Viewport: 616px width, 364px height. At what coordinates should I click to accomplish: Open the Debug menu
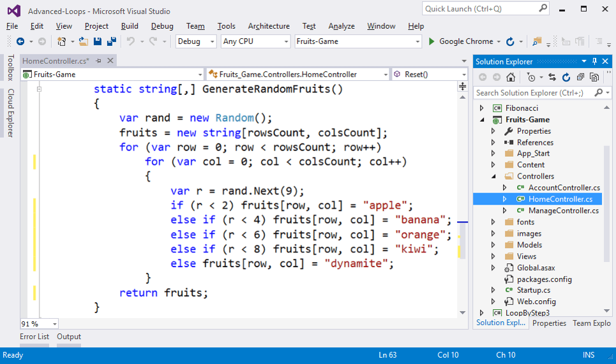click(x=162, y=26)
